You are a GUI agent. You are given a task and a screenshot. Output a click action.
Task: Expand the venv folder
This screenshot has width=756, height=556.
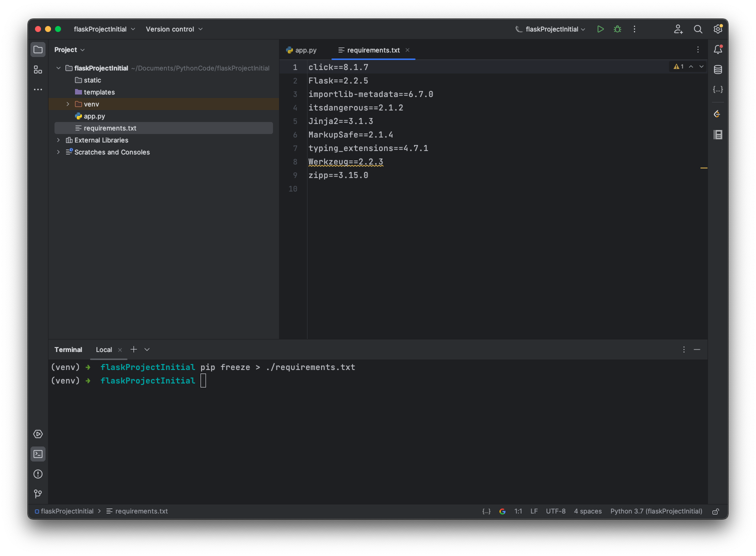(x=68, y=104)
